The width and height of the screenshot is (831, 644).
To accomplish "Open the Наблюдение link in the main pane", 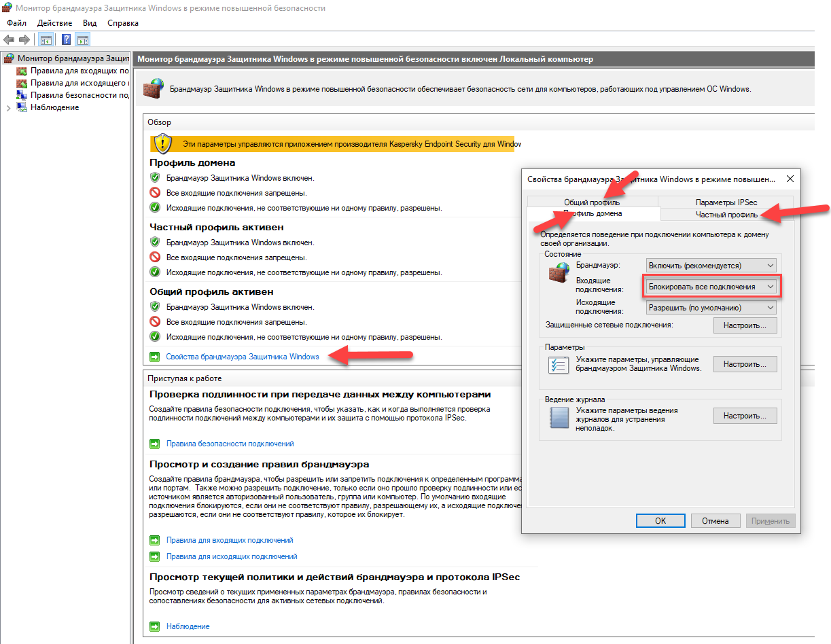I will coord(188,626).
